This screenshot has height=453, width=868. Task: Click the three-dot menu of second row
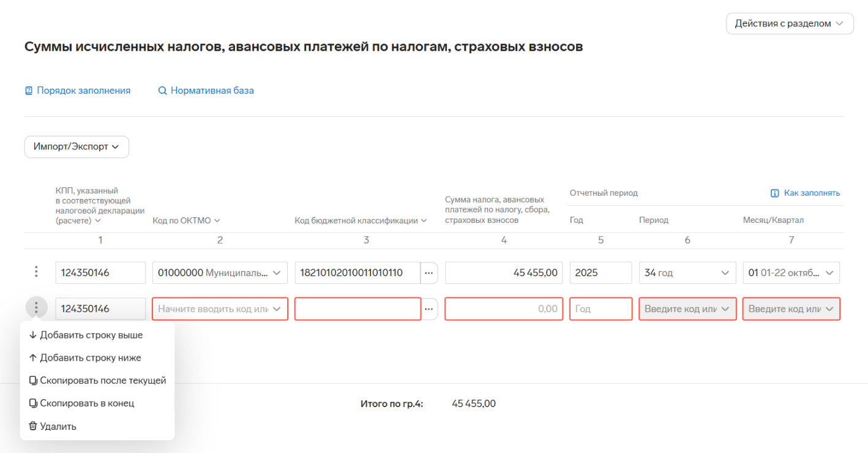(x=37, y=308)
